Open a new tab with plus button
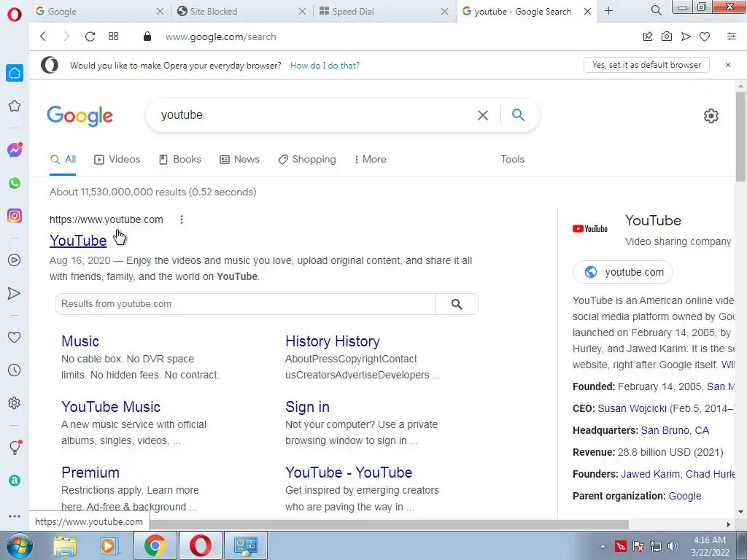Screen dimensions: 747x560 tap(608, 10)
